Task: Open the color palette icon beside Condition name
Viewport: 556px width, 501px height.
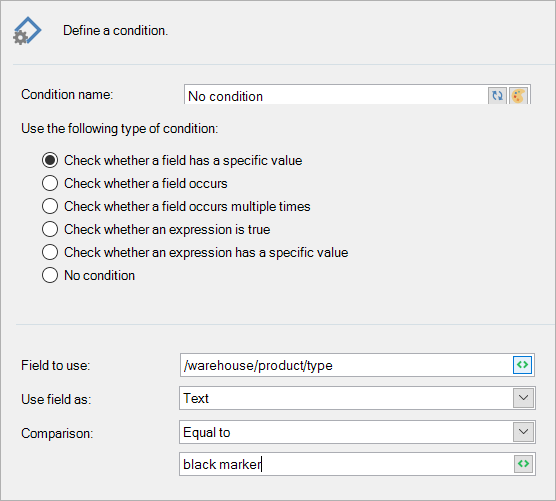Action: (x=518, y=96)
